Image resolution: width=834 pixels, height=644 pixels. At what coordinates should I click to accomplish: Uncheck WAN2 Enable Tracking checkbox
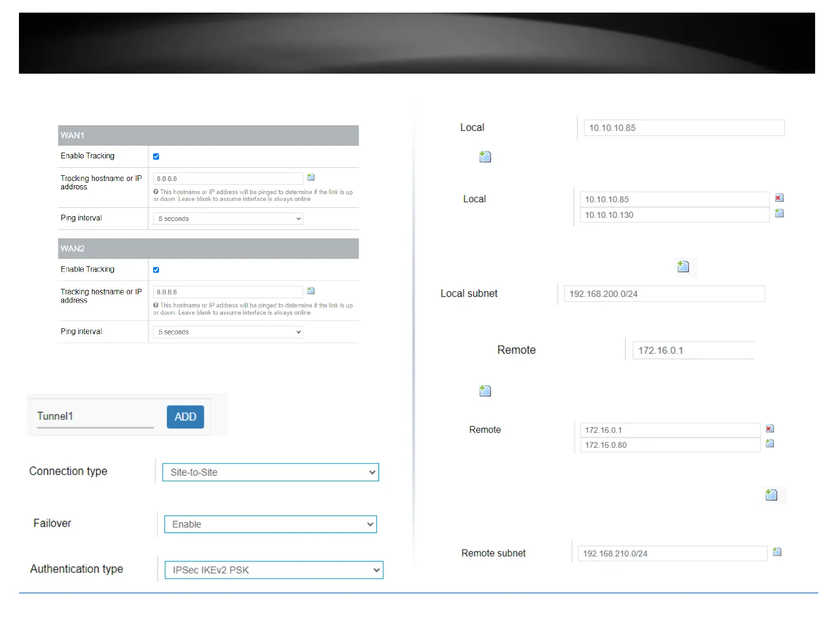156,270
